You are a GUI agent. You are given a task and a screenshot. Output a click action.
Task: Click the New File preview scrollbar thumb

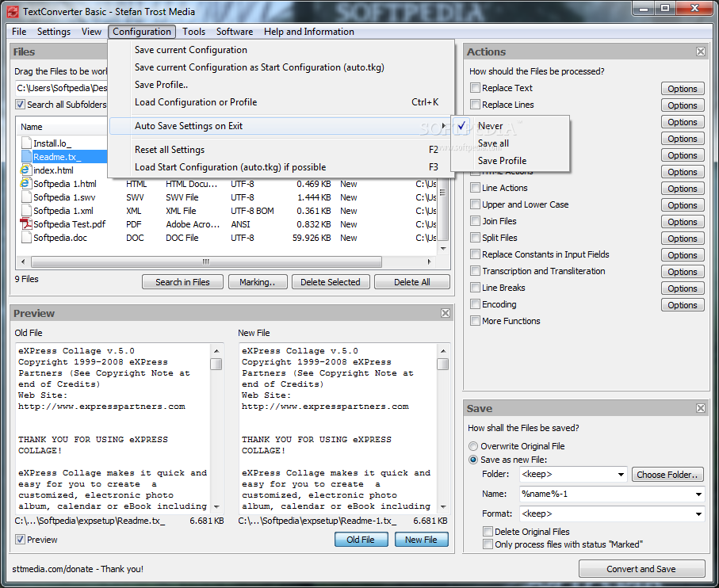coord(442,365)
